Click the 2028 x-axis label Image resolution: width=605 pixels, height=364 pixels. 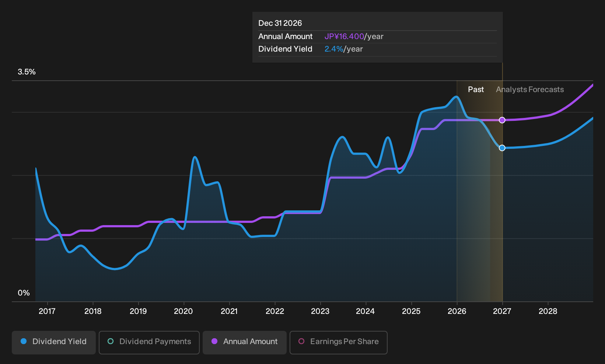click(x=548, y=311)
